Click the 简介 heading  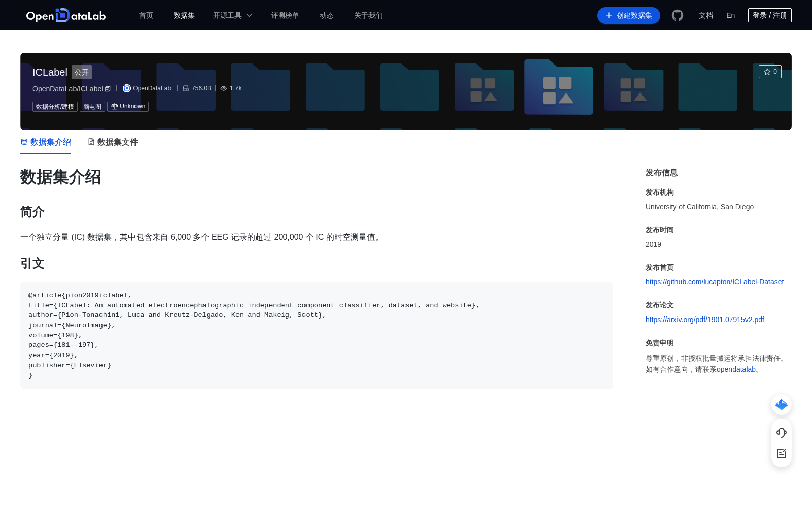[x=32, y=212]
